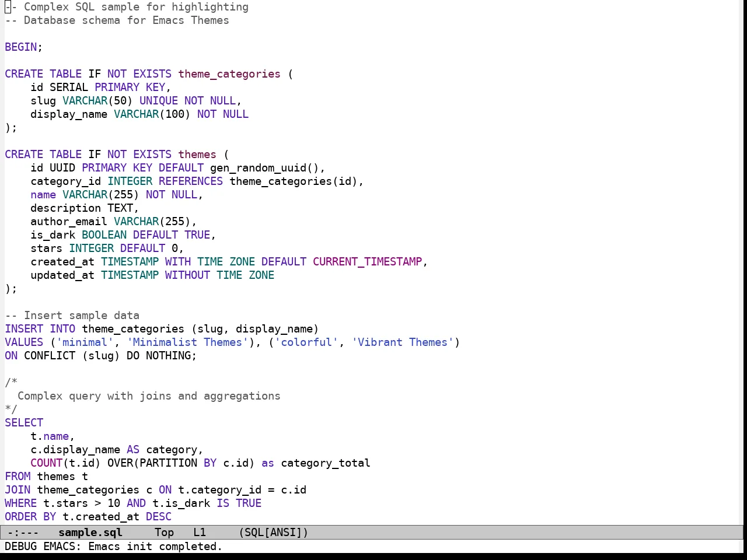Click on REFERENCES keyword
Image resolution: width=747 pixels, height=560 pixels.
point(191,181)
